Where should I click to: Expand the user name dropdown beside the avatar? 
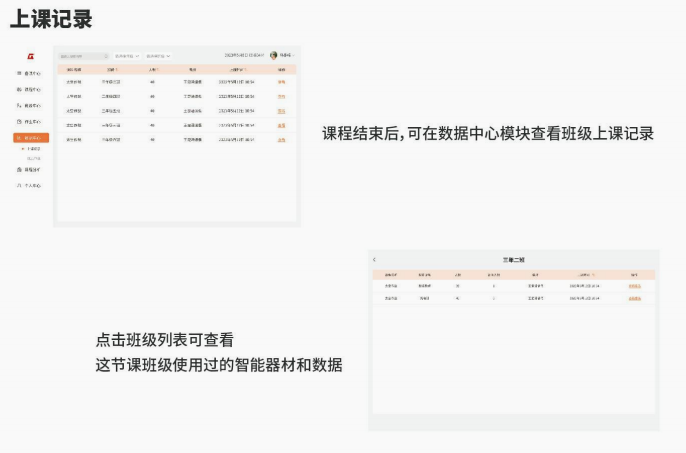(287, 55)
